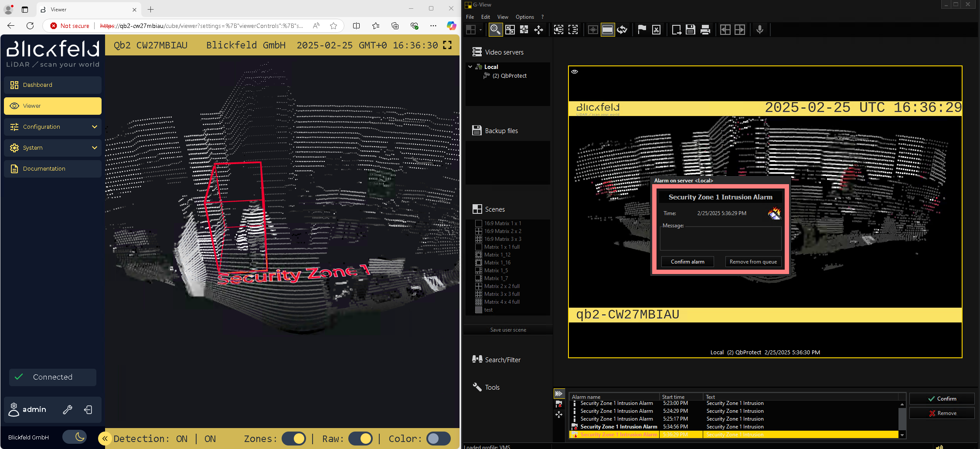The width and height of the screenshot is (980, 449).
Task: Click the magnifier zoom tool in G-View toolbar
Action: coord(495,30)
